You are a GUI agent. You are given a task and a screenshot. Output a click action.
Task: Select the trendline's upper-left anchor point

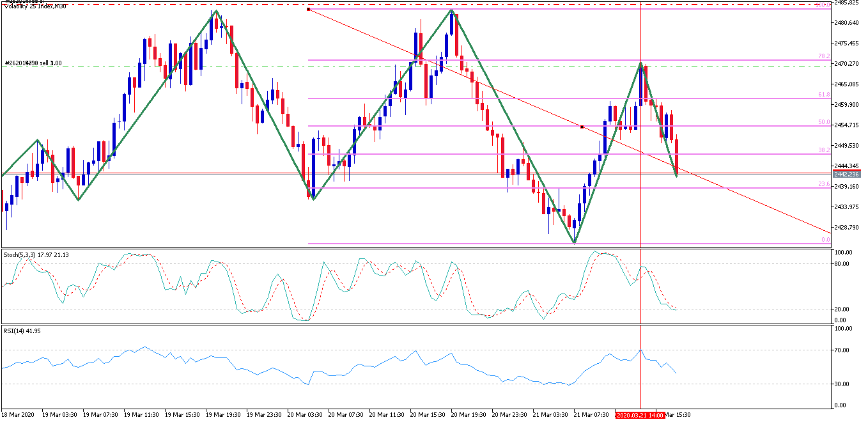308,10
